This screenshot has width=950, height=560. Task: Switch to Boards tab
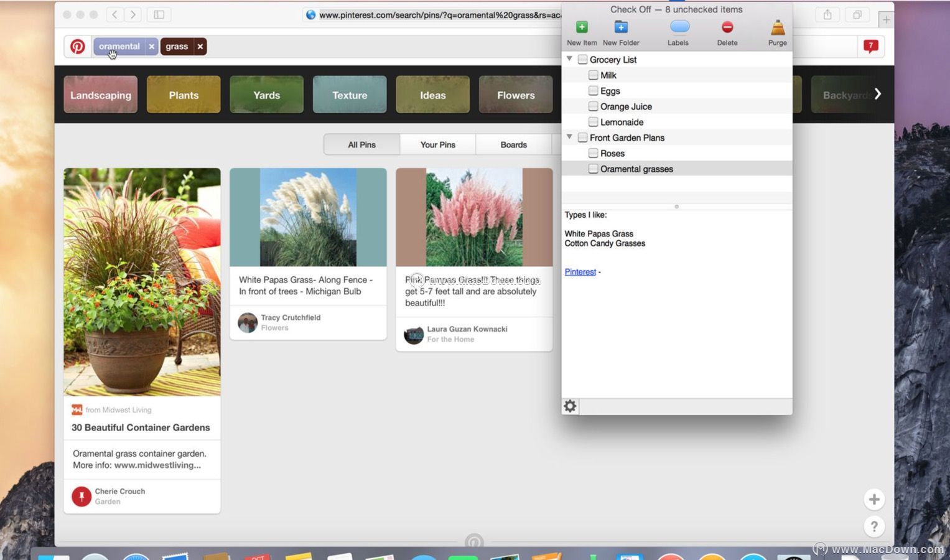click(x=514, y=144)
